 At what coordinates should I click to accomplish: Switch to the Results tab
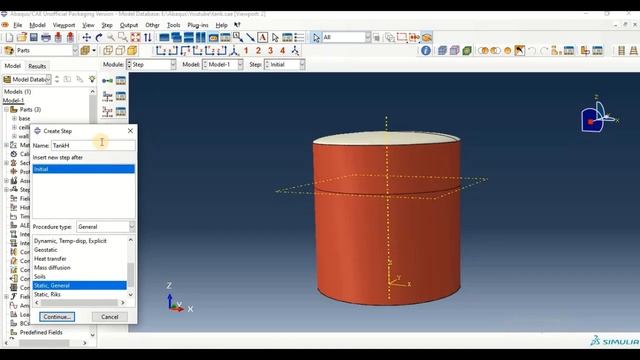[x=37, y=66]
